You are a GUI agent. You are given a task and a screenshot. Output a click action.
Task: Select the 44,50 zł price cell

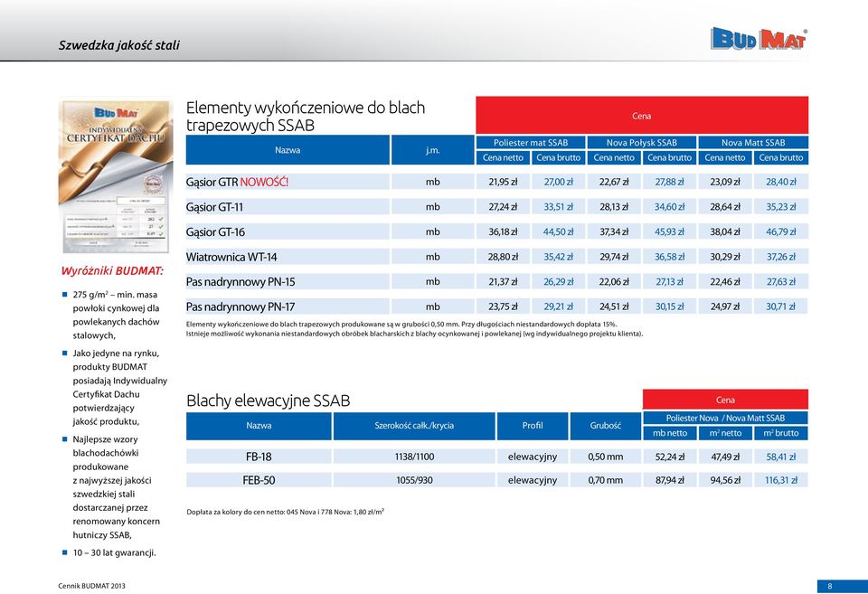[558, 231]
